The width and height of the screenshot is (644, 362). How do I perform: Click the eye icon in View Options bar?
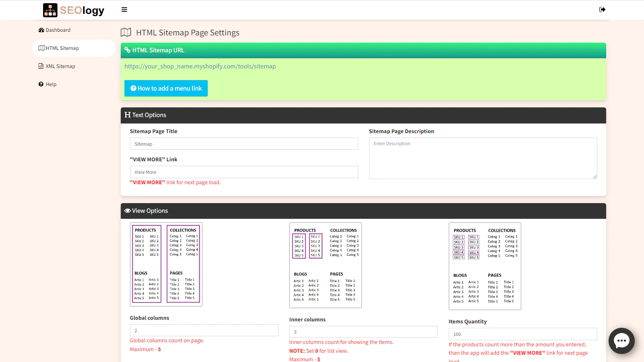click(x=128, y=210)
